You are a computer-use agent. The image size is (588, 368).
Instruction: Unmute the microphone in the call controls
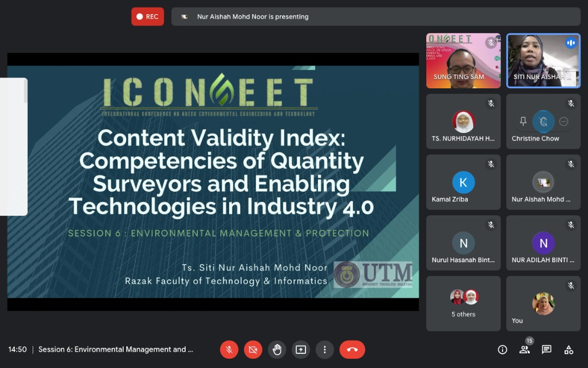tap(229, 349)
